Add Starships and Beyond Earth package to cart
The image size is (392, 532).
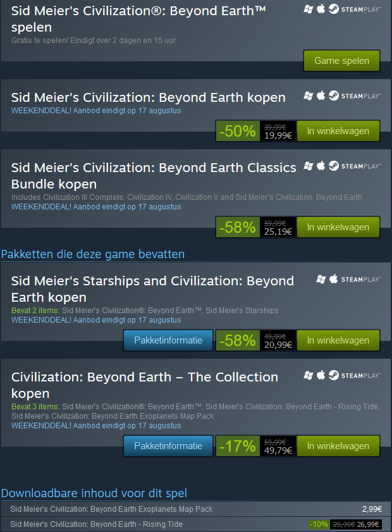tap(338, 340)
